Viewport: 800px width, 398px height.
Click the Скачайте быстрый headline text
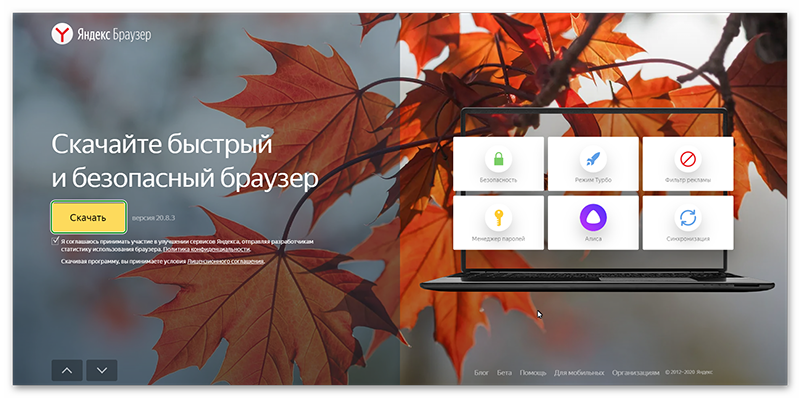tap(162, 146)
